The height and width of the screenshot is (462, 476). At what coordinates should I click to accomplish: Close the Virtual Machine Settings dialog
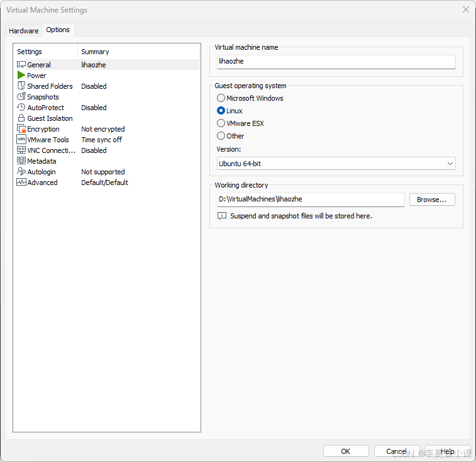(466, 9)
